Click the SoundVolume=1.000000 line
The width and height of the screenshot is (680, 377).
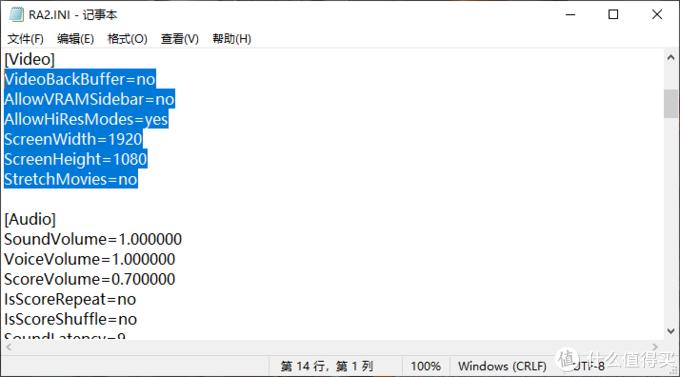coord(93,239)
